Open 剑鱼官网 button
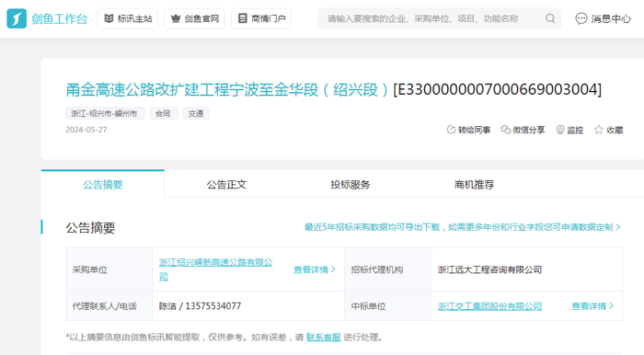The height and width of the screenshot is (355, 644). (195, 18)
